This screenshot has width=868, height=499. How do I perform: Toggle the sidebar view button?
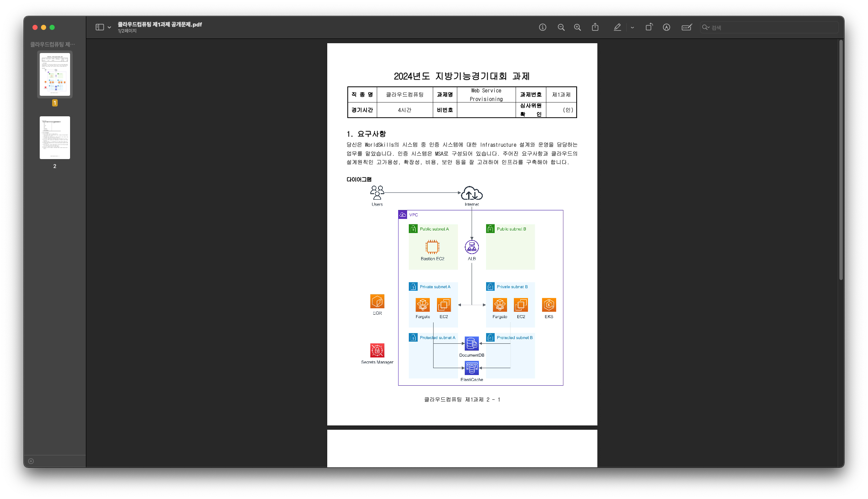[x=100, y=27]
